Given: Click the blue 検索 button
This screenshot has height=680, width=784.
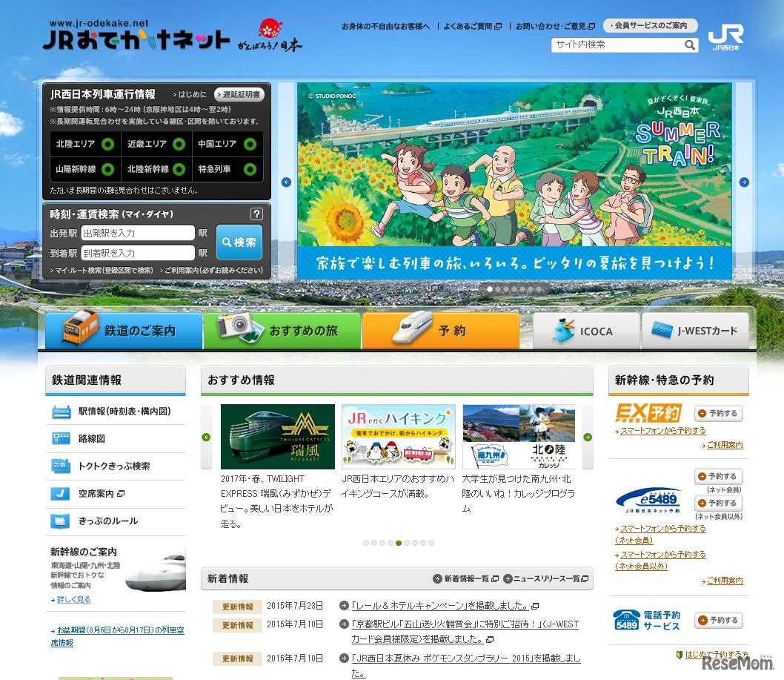Looking at the screenshot, I should (239, 242).
